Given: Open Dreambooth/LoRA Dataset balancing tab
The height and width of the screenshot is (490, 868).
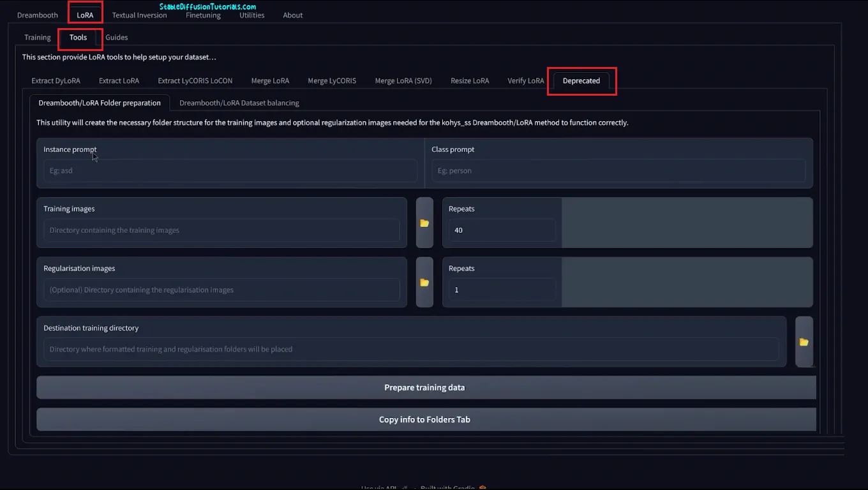Looking at the screenshot, I should [239, 103].
